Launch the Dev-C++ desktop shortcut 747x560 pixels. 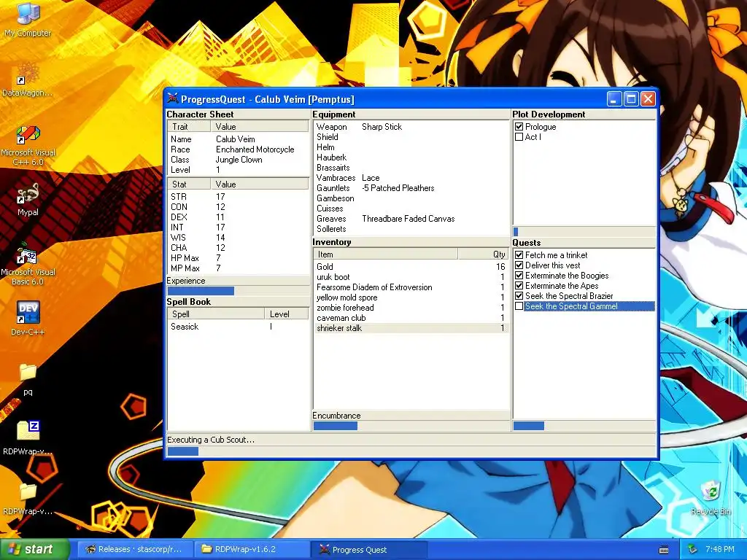pos(28,318)
